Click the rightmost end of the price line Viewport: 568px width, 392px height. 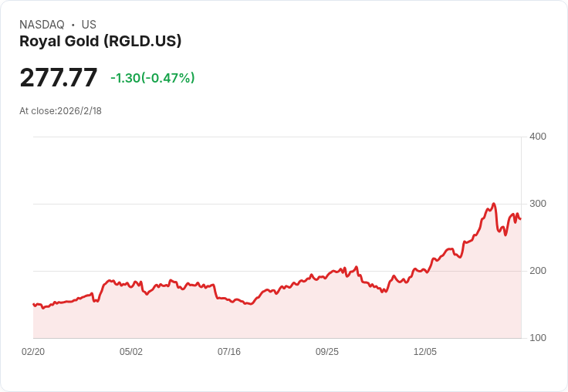point(521,219)
